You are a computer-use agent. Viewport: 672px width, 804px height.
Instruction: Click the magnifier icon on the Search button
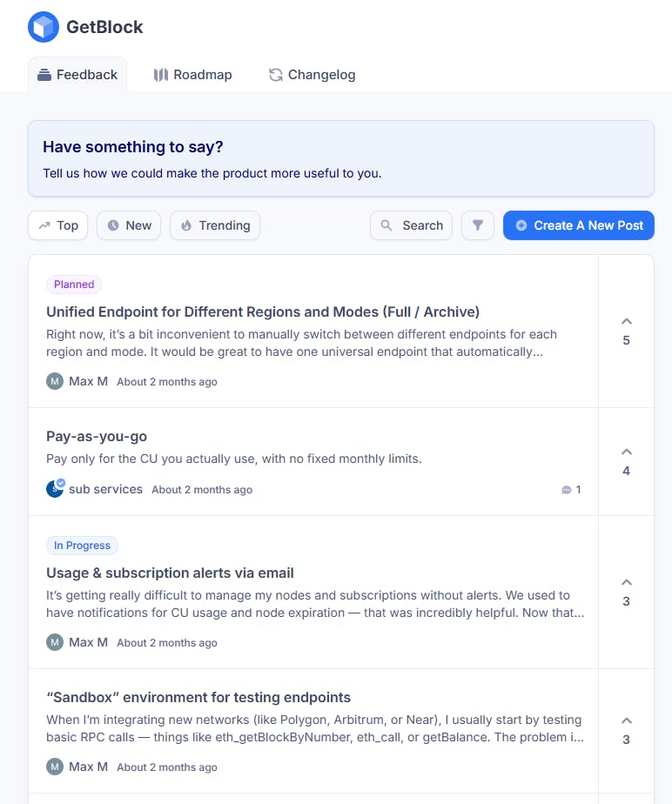pos(387,225)
